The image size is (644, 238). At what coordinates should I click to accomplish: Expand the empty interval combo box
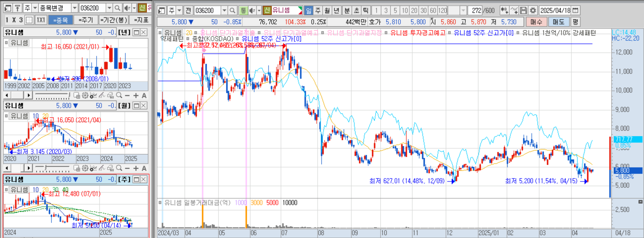[463, 11]
